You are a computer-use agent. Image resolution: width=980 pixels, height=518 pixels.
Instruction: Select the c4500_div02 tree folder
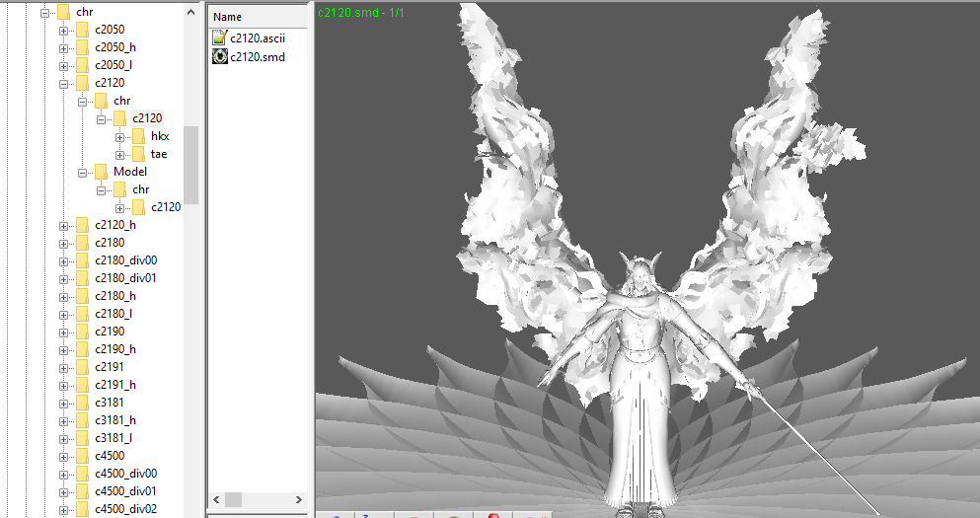pyautogui.click(x=125, y=509)
